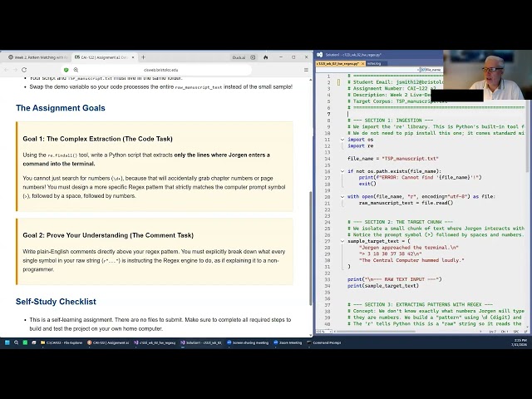Screen dimensions: 532x399
Task: Open Windows taskbar search
Action: (x=16, y=342)
